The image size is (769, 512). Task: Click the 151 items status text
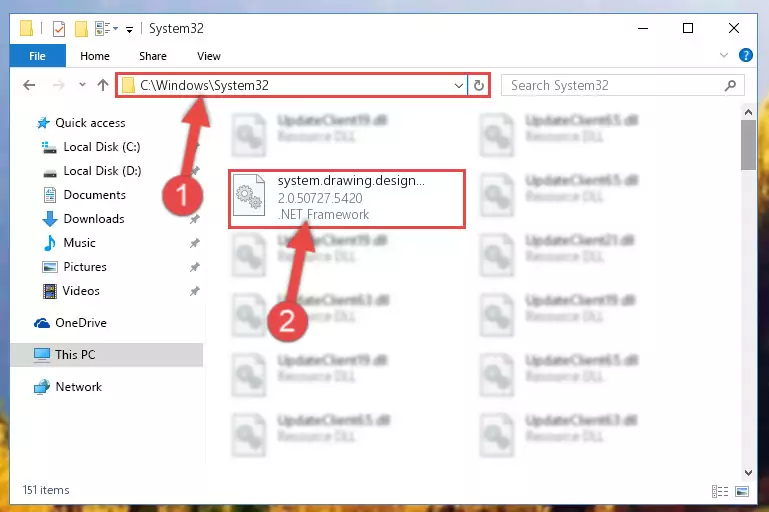point(46,490)
